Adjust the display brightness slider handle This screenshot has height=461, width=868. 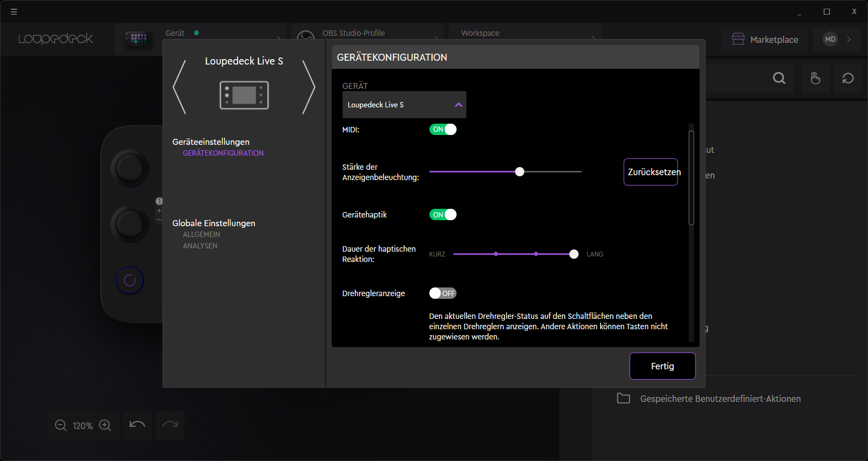(520, 172)
